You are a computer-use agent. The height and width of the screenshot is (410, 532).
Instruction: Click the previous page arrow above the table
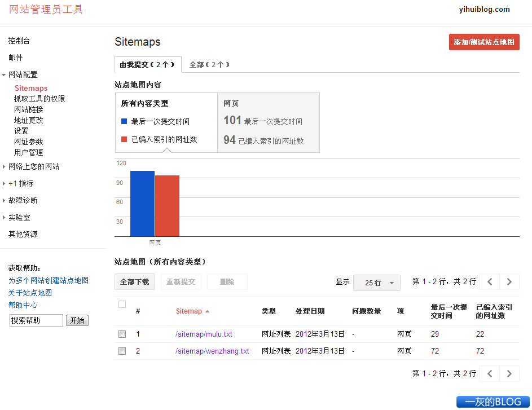pos(489,282)
